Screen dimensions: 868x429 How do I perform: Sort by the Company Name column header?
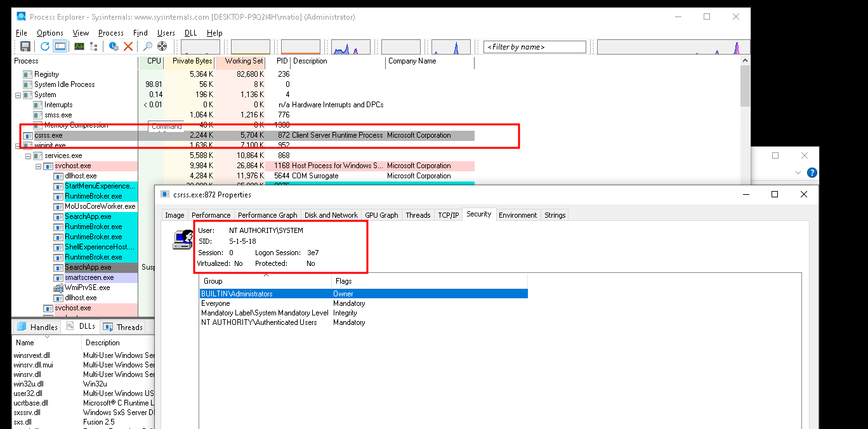point(430,62)
